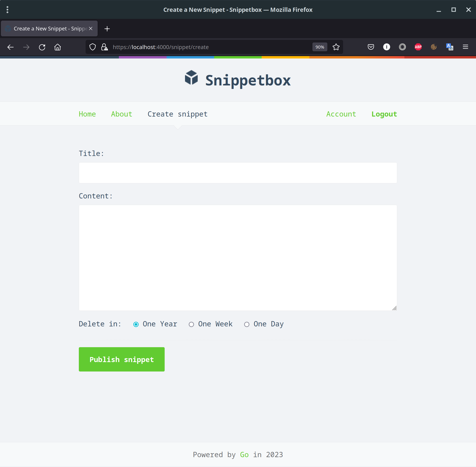Select the One Day radio option
The width and height of the screenshot is (476, 467).
pyautogui.click(x=247, y=324)
